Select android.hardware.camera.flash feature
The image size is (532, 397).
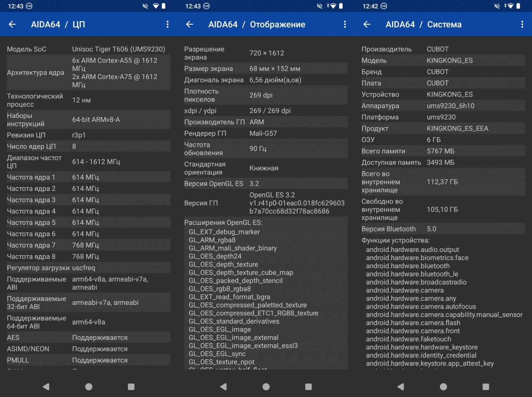[413, 323]
